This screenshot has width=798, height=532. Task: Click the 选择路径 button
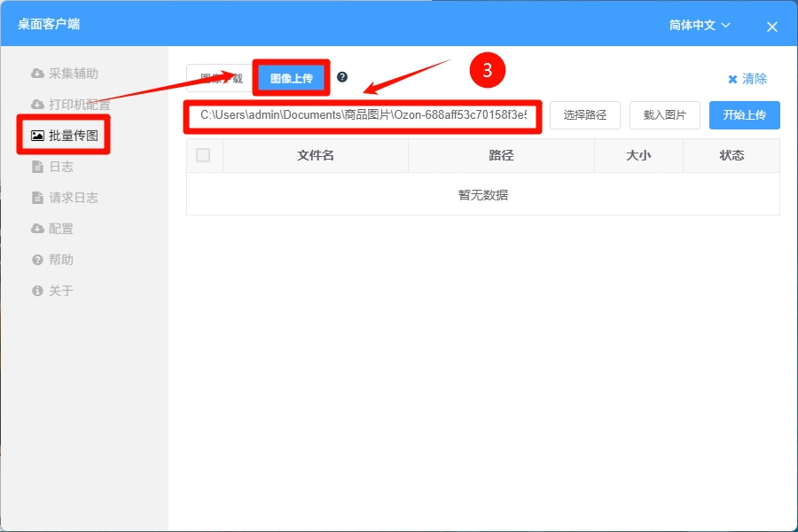584,115
